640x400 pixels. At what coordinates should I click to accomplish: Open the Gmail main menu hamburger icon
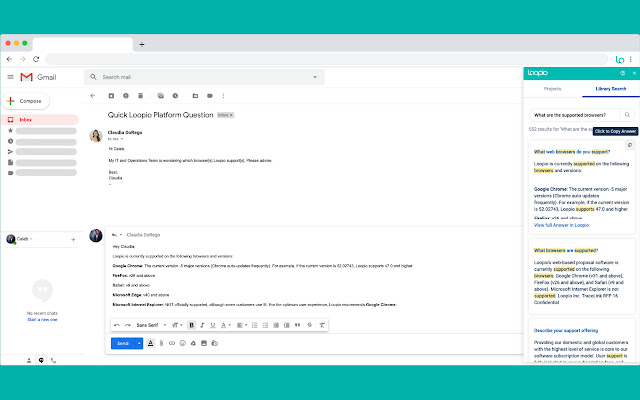tap(10, 77)
